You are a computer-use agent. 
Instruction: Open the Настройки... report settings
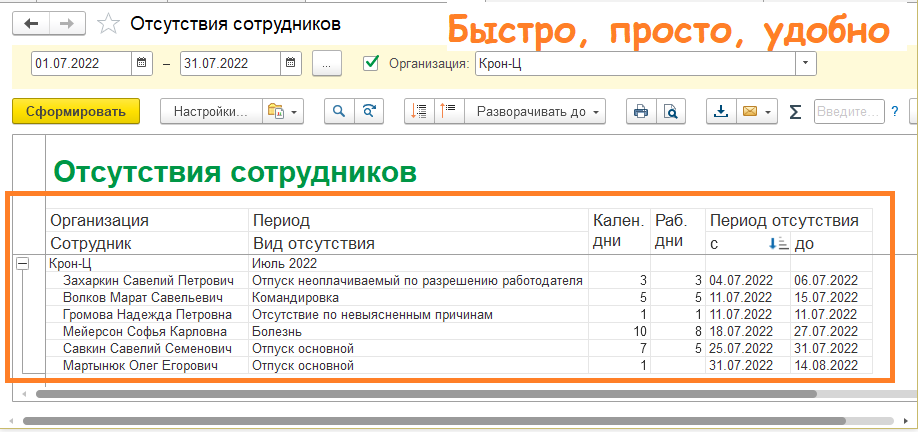coord(211,111)
